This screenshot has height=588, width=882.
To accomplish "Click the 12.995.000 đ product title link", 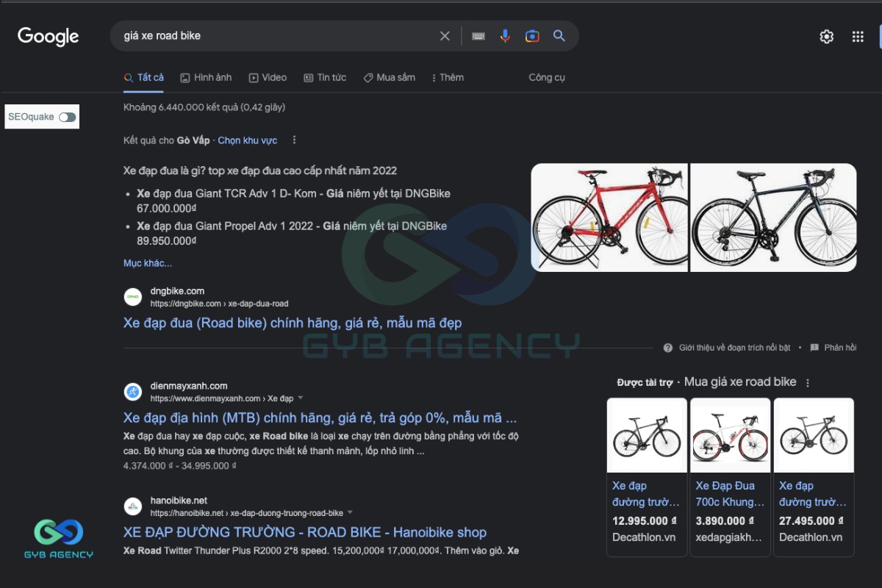I will click(647, 494).
